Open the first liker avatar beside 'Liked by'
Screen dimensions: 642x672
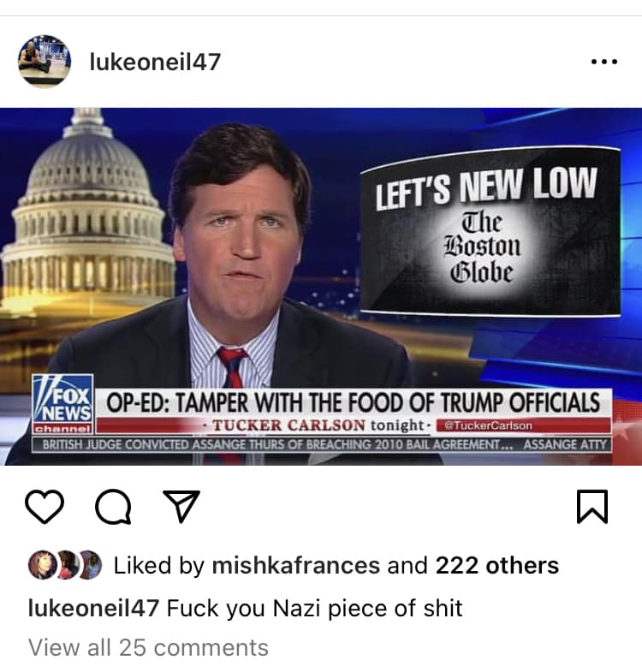[x=42, y=564]
